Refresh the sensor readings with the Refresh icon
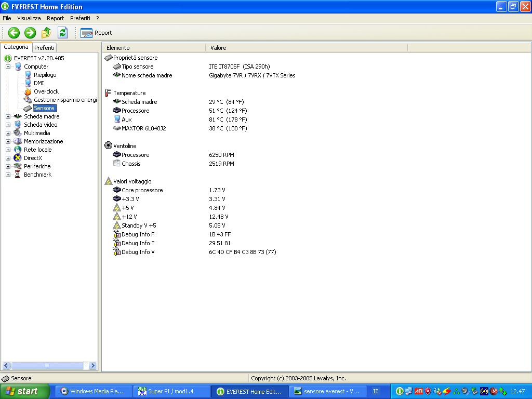The width and height of the screenshot is (532, 399). pos(63,33)
